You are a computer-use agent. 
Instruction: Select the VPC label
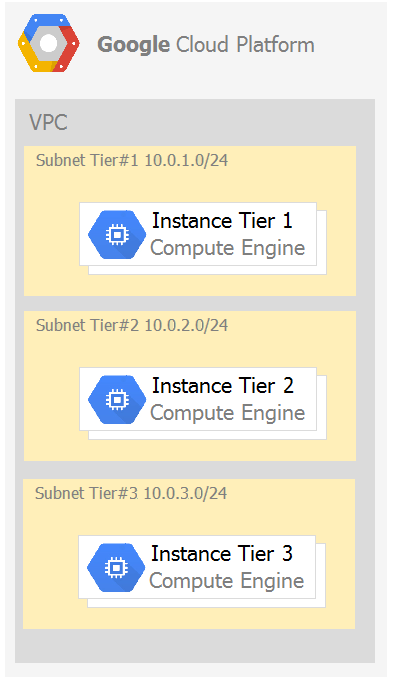pos(48,122)
